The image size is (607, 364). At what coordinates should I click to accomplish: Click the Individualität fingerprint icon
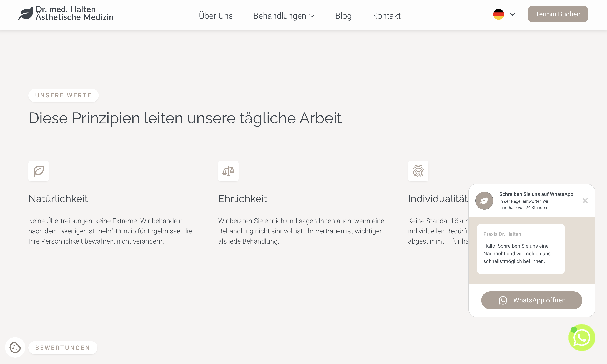click(418, 171)
